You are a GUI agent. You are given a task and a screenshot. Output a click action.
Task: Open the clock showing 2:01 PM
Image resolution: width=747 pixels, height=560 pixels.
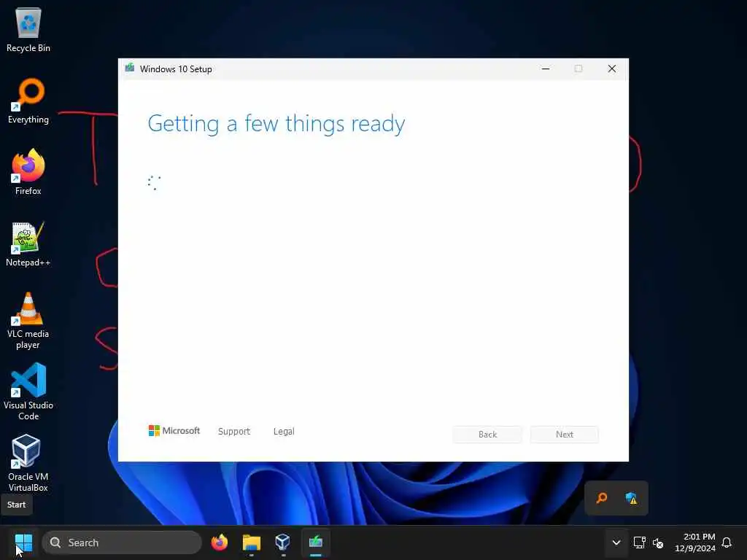point(695,542)
